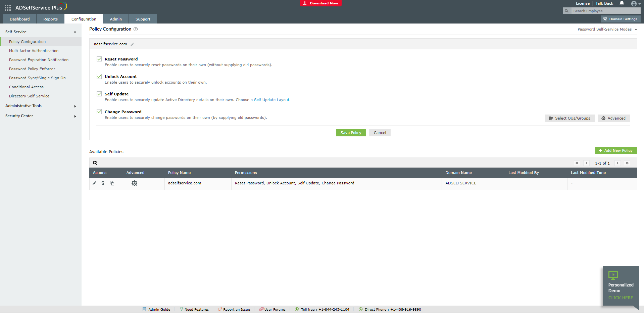
Task: Open the Admin tab
Action: tap(116, 19)
